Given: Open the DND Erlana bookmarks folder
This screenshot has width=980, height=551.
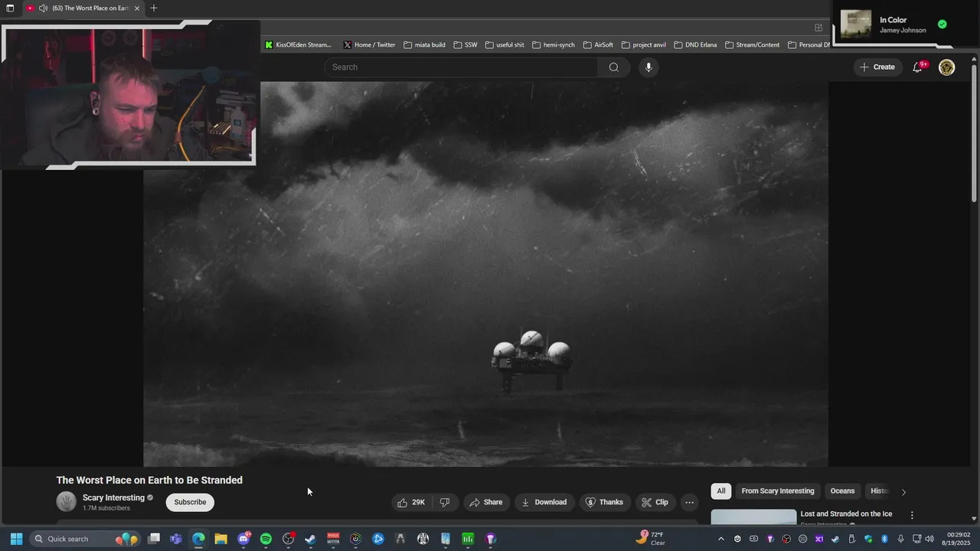Looking at the screenshot, I should [x=695, y=45].
